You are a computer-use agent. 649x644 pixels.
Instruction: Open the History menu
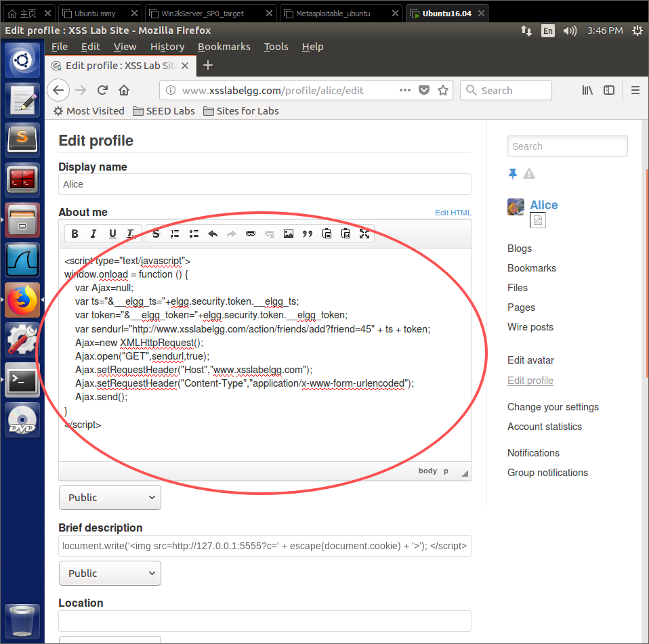point(167,47)
